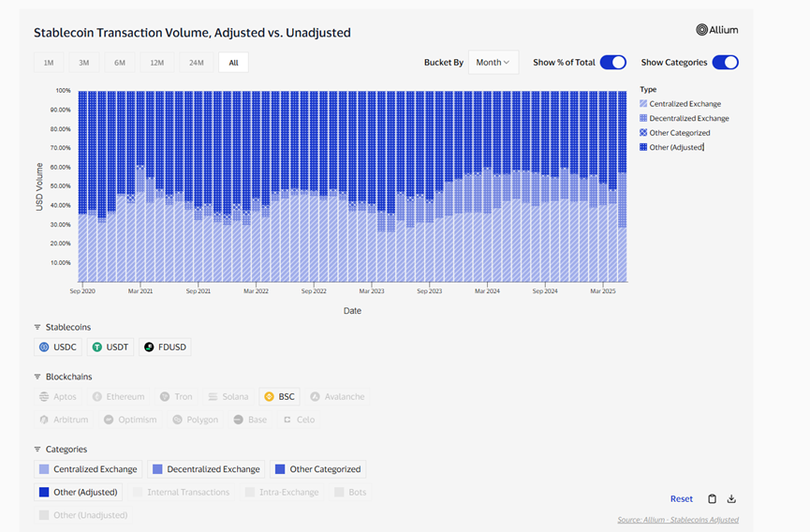Select the USDC stablecoin chip
The width and height of the screenshot is (810, 532).
tap(58, 347)
